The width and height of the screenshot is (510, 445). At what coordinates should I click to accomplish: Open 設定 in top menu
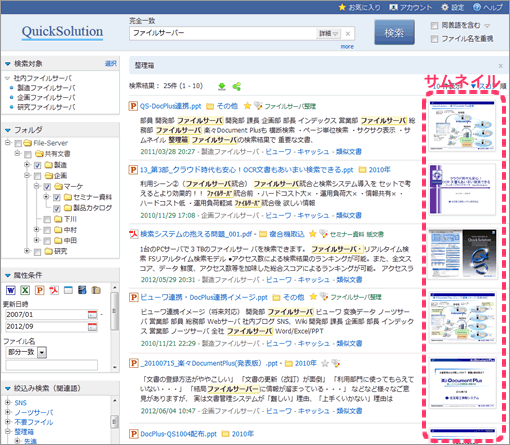[452, 7]
